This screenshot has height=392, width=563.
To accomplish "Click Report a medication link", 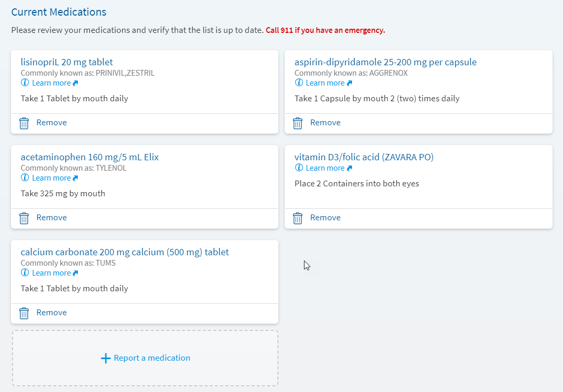I will 152,358.
